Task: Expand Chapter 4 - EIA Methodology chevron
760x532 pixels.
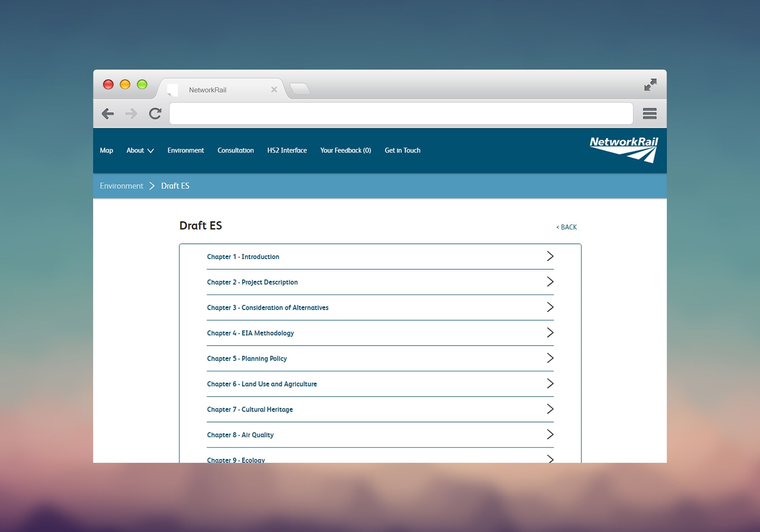Action: [x=550, y=332]
